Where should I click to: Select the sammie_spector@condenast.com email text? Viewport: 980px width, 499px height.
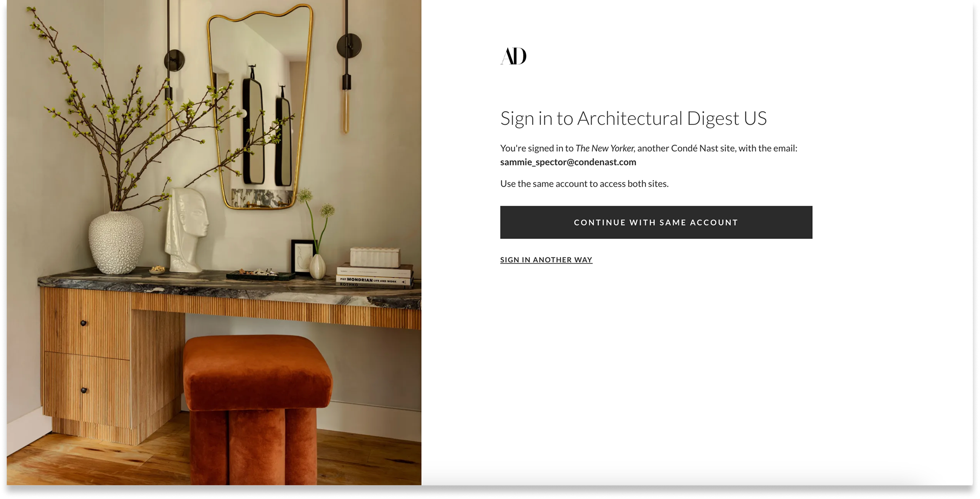point(568,162)
